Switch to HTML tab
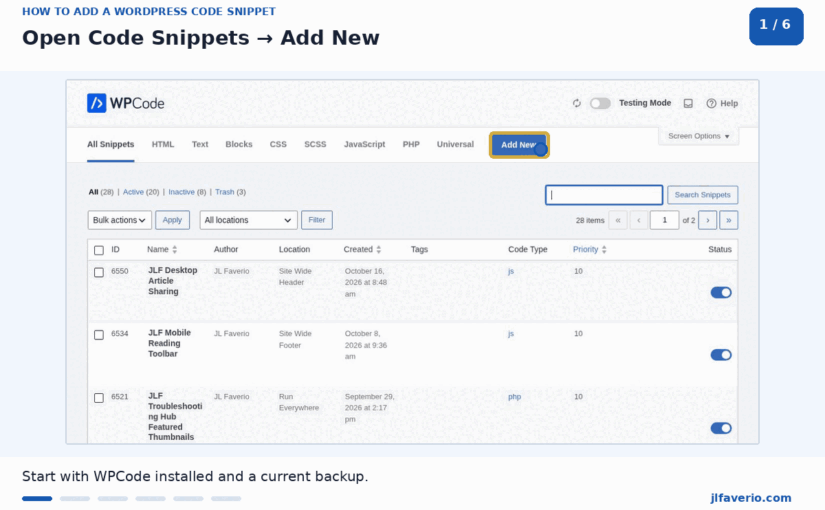Image resolution: width=825 pixels, height=510 pixels. pyautogui.click(x=163, y=144)
